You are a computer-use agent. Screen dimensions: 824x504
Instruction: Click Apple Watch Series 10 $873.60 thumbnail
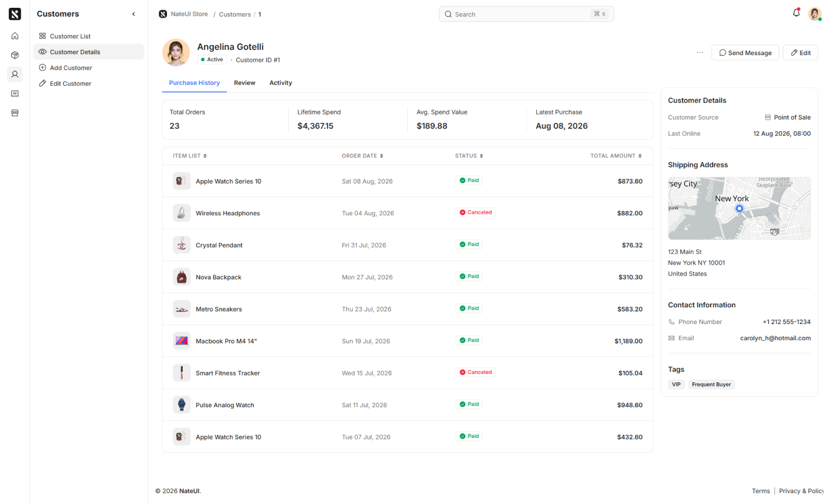[x=182, y=181]
